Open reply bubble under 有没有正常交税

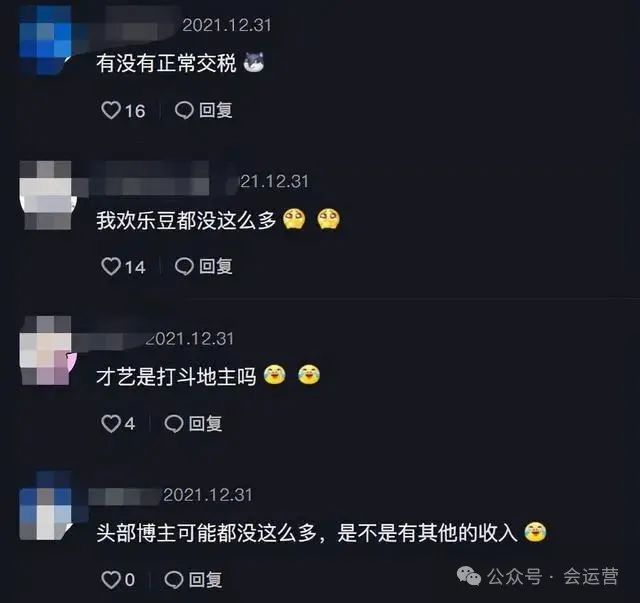pyautogui.click(x=184, y=110)
